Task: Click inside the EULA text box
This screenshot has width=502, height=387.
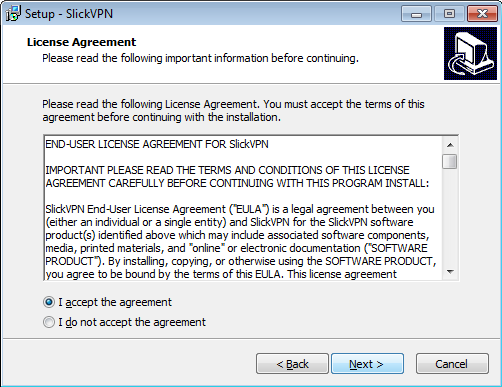Action: pyautogui.click(x=243, y=208)
